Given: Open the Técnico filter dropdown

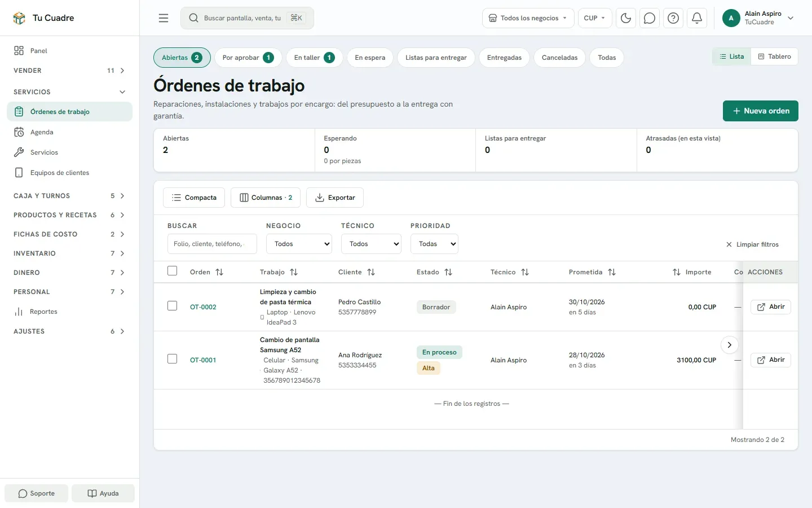Looking at the screenshot, I should pyautogui.click(x=371, y=244).
